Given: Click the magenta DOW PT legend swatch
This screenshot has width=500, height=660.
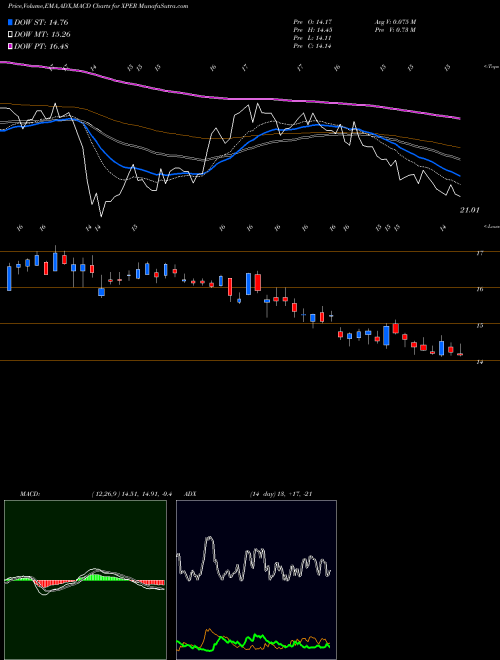Looking at the screenshot, I should click(10, 47).
